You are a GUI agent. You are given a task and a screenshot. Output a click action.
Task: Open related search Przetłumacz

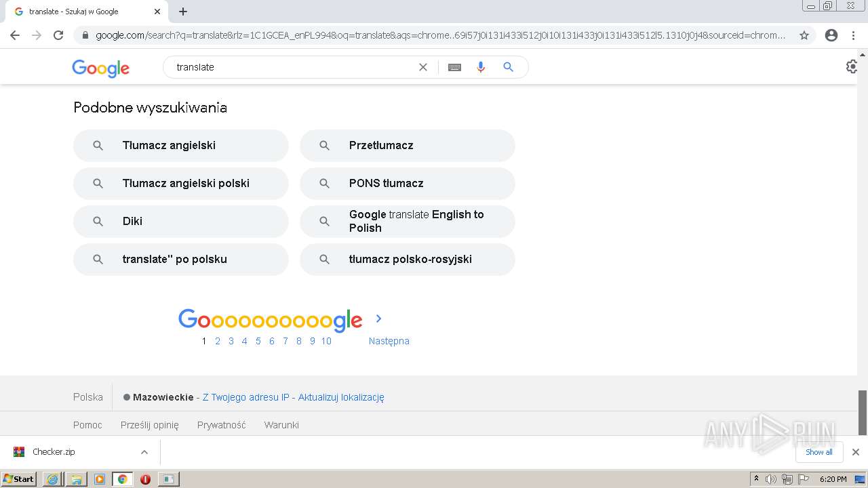408,146
